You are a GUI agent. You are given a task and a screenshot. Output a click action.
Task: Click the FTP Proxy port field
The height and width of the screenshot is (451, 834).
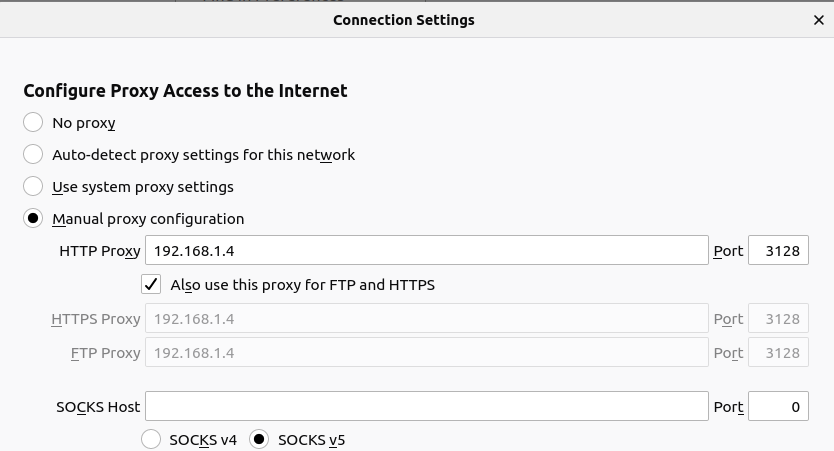(x=778, y=353)
